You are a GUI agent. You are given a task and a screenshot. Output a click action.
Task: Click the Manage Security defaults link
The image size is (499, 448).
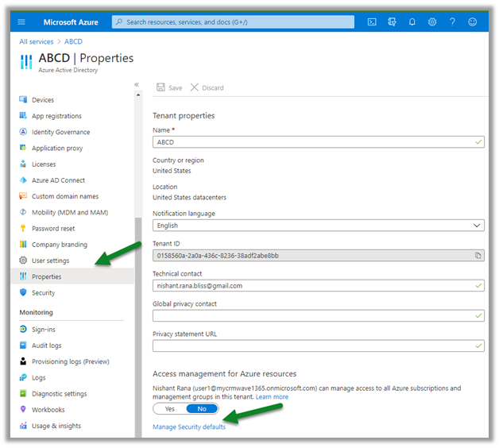189,427
